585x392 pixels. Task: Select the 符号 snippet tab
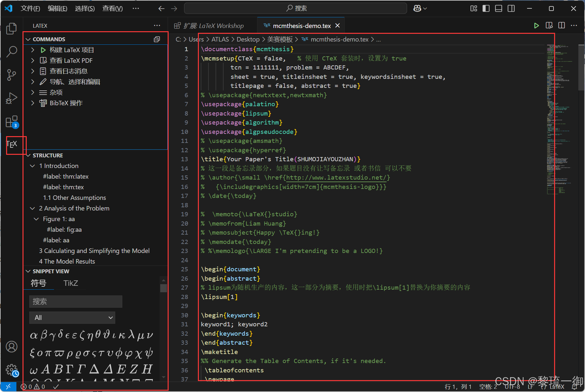click(x=39, y=283)
